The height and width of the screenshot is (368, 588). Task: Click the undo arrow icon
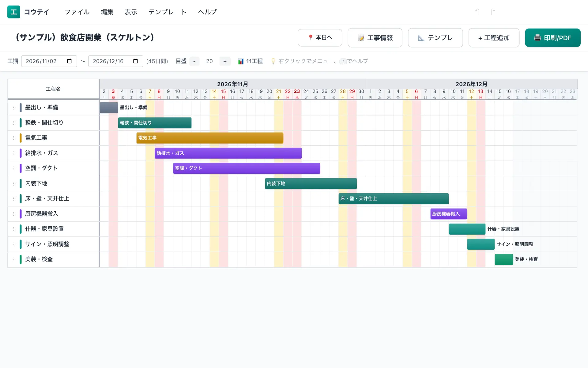point(477,12)
